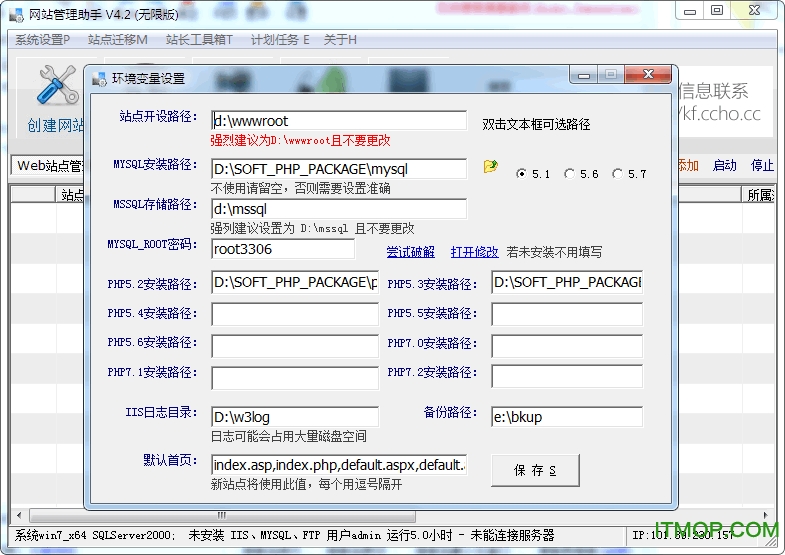Click the MSSQL storage path field d:\mssql
Viewport: 785px width, 555px height.
click(x=339, y=209)
